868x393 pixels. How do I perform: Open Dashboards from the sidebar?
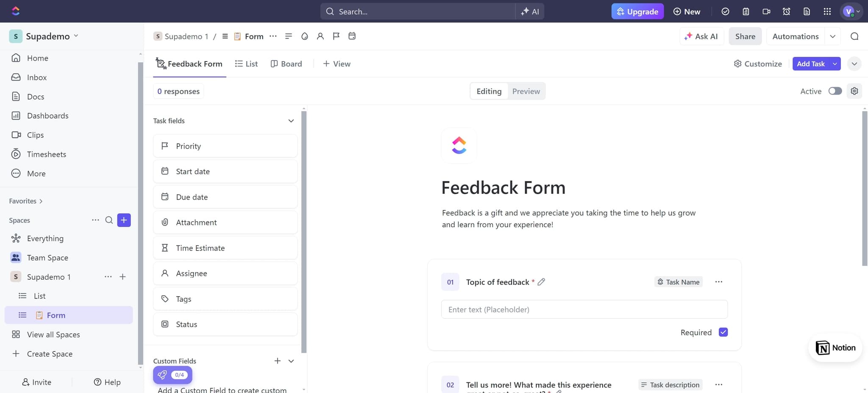pyautogui.click(x=47, y=115)
